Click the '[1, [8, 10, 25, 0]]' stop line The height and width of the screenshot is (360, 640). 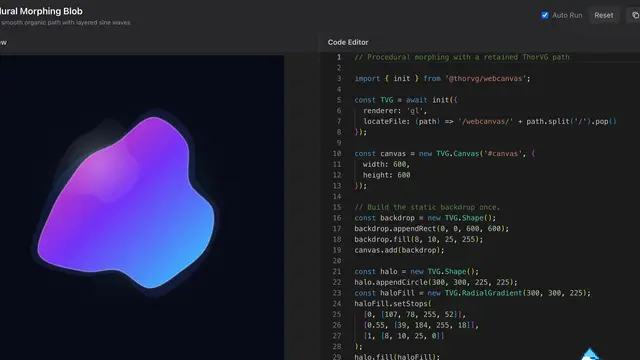[x=404, y=336]
